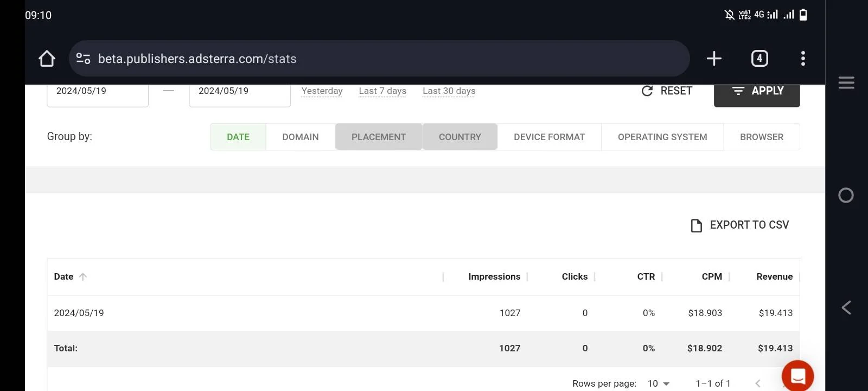Click the 2024/05/19 date row cell
This screenshot has width=868, height=391.
coord(79,313)
